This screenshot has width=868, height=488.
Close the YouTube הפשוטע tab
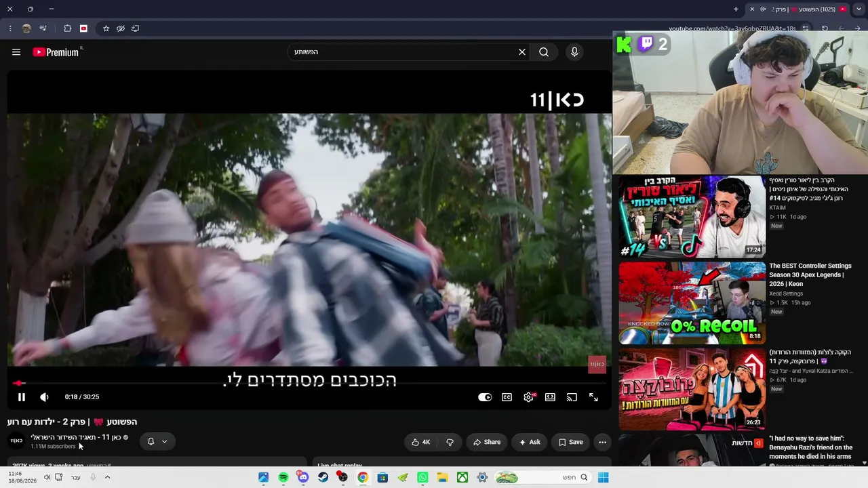751,9
